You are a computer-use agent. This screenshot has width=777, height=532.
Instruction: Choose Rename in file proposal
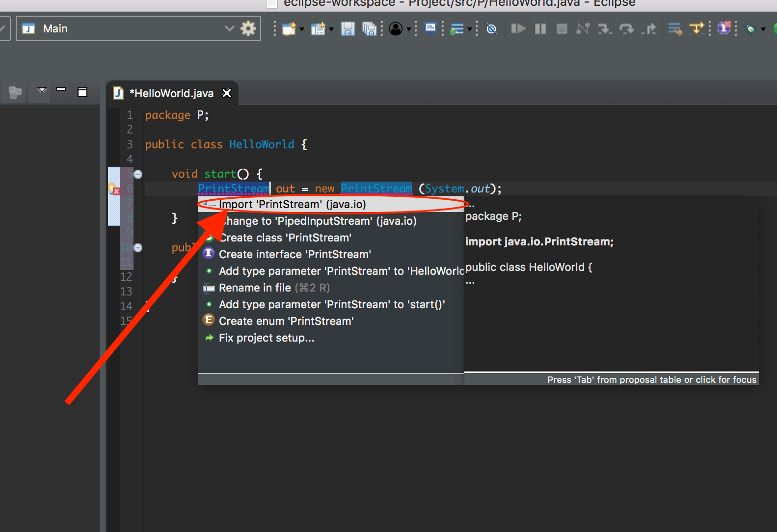click(x=331, y=288)
